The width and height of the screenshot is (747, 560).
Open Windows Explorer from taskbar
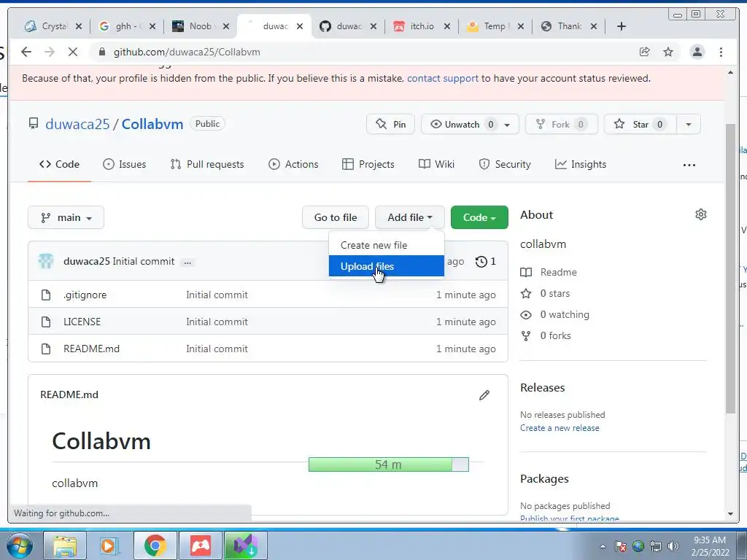tap(65, 545)
